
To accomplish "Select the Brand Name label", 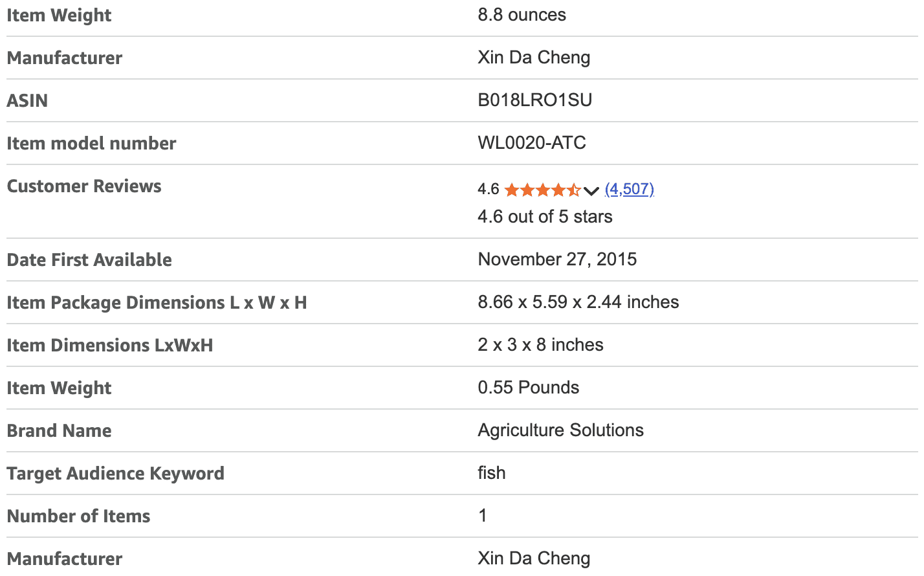I will click(59, 431).
